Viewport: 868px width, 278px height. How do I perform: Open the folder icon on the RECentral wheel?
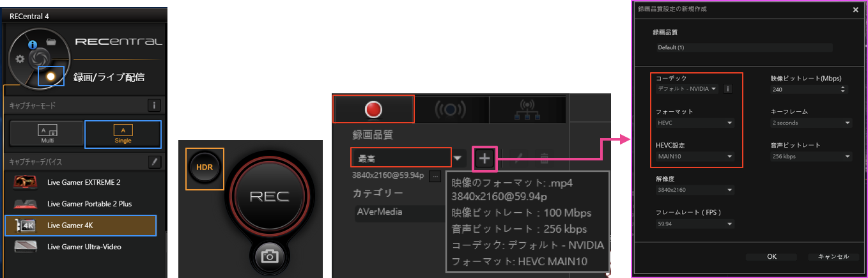coord(52,43)
